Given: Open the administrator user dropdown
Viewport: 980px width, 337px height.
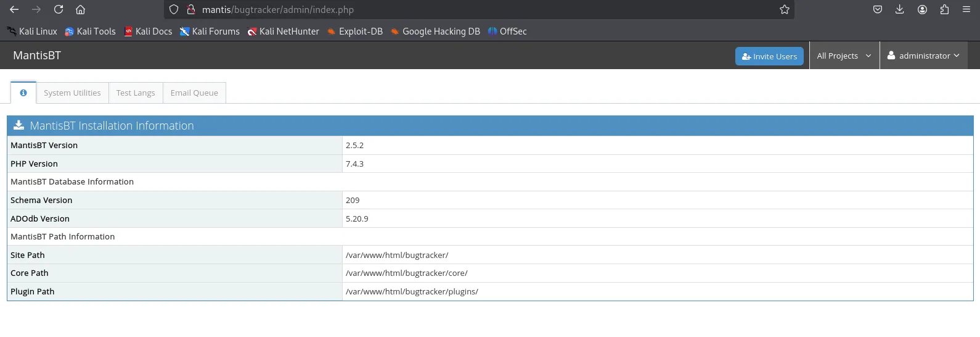Looking at the screenshot, I should click(x=923, y=56).
